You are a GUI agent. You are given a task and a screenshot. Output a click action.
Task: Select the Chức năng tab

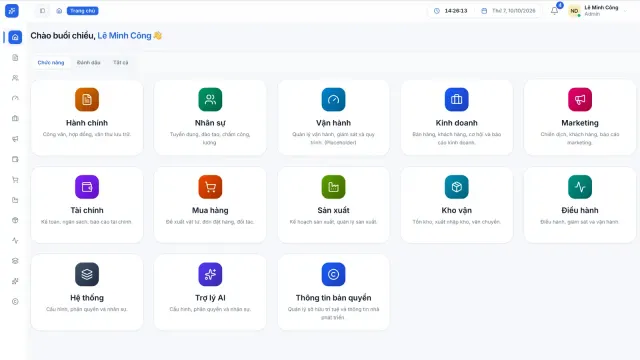coord(51,62)
